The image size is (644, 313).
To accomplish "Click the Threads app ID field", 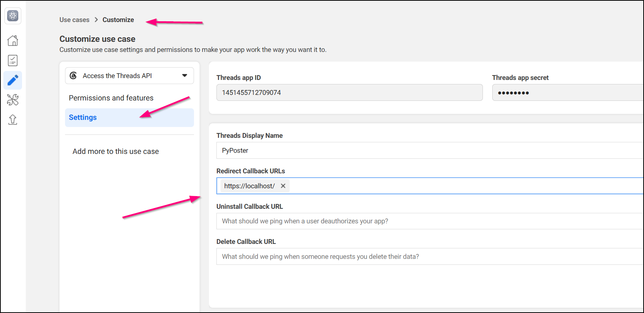I will (x=349, y=93).
